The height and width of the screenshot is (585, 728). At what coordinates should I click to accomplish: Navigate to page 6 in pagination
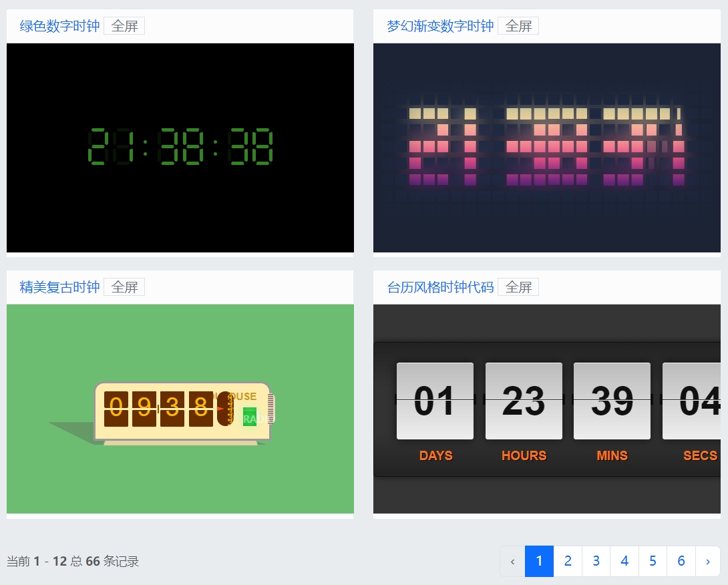pyautogui.click(x=681, y=561)
